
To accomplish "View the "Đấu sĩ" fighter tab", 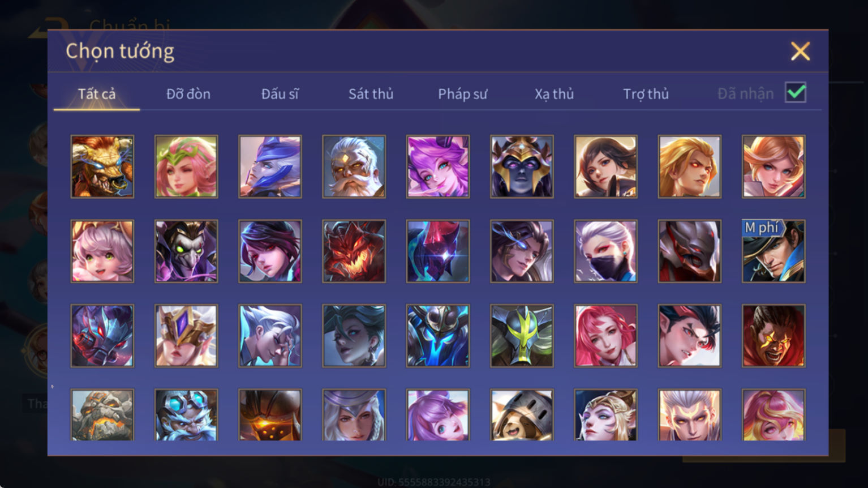I will (280, 94).
